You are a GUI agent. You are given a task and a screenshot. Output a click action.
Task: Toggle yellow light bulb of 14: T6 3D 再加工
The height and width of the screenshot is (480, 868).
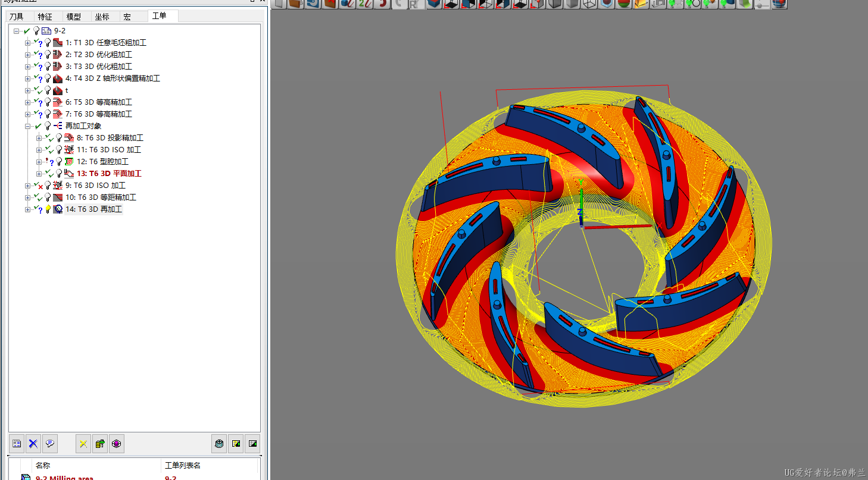(x=48, y=209)
